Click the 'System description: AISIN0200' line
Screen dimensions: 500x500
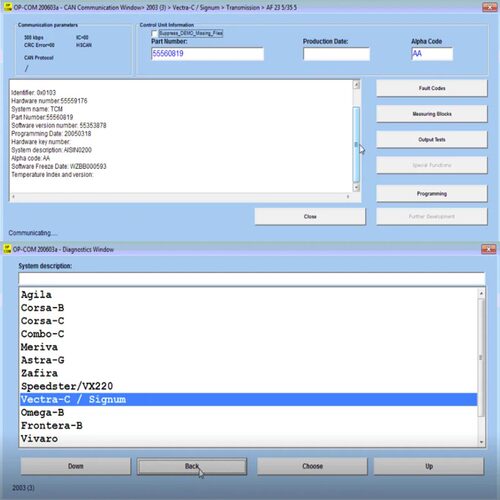[x=52, y=150]
